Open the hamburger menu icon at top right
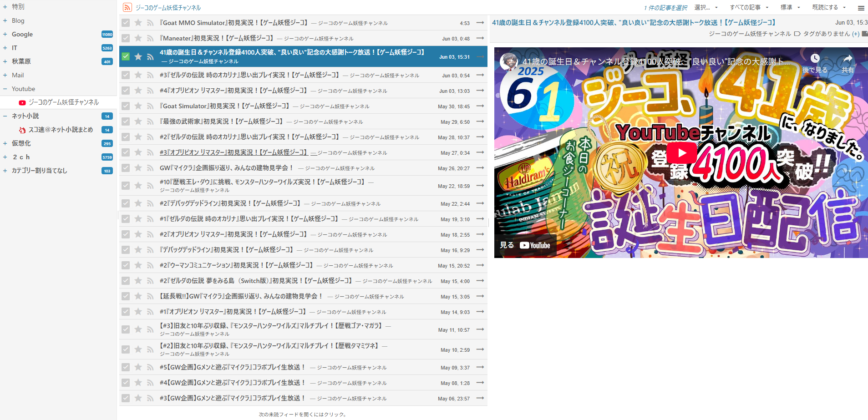 (861, 8)
